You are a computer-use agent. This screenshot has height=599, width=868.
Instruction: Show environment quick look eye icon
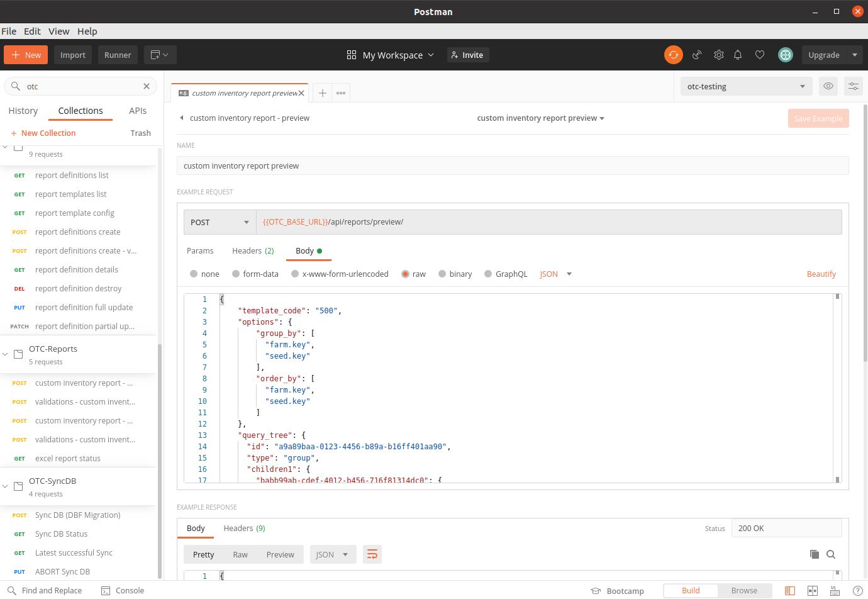click(x=828, y=86)
